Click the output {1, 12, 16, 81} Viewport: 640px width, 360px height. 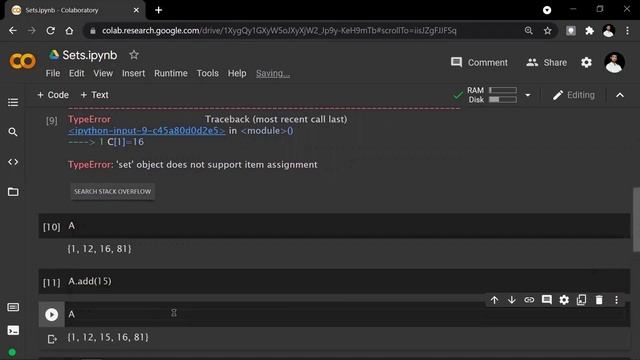point(100,249)
